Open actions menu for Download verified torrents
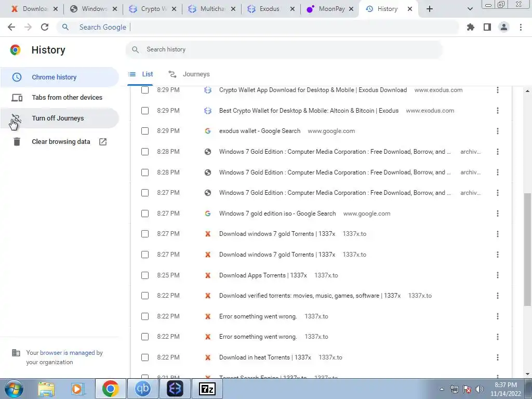The image size is (532, 399). tap(497, 296)
